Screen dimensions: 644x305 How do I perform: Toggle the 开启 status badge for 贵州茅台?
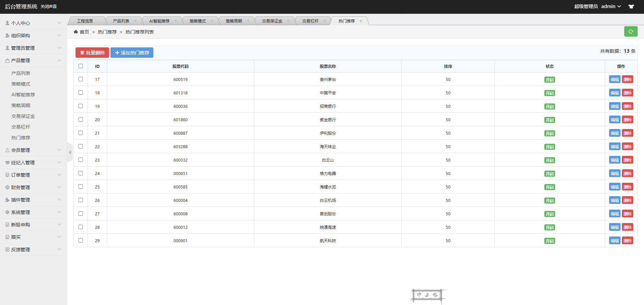(x=549, y=80)
